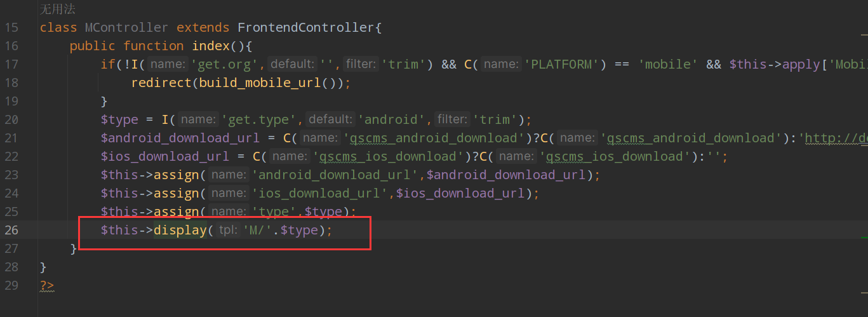Click the FrontendController parent class name

point(306,27)
